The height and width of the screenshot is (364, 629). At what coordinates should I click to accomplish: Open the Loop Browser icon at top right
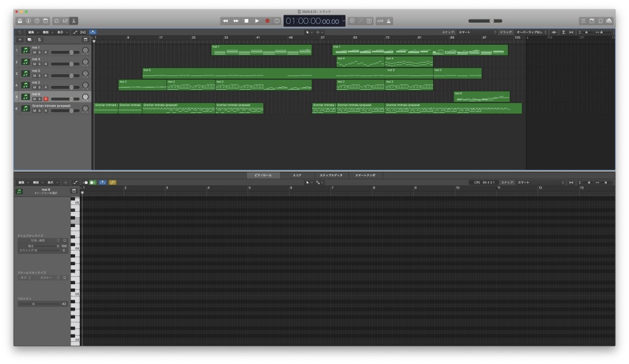pyautogui.click(x=600, y=21)
